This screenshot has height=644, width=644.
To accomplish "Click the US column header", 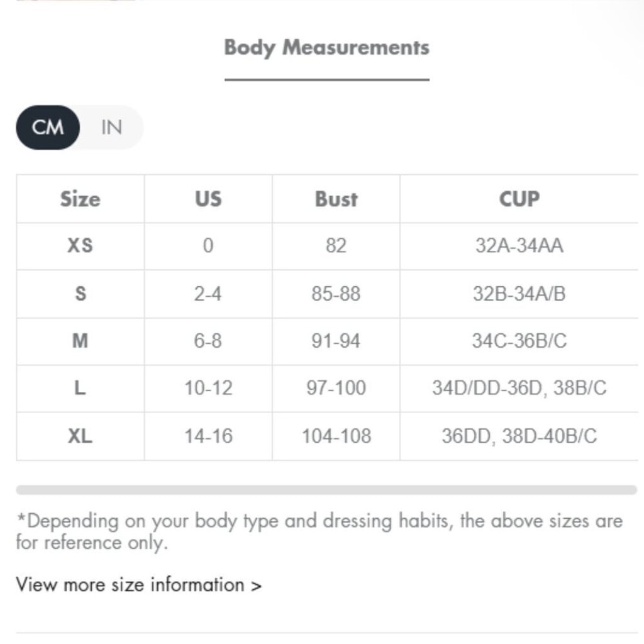I will (x=208, y=199).
